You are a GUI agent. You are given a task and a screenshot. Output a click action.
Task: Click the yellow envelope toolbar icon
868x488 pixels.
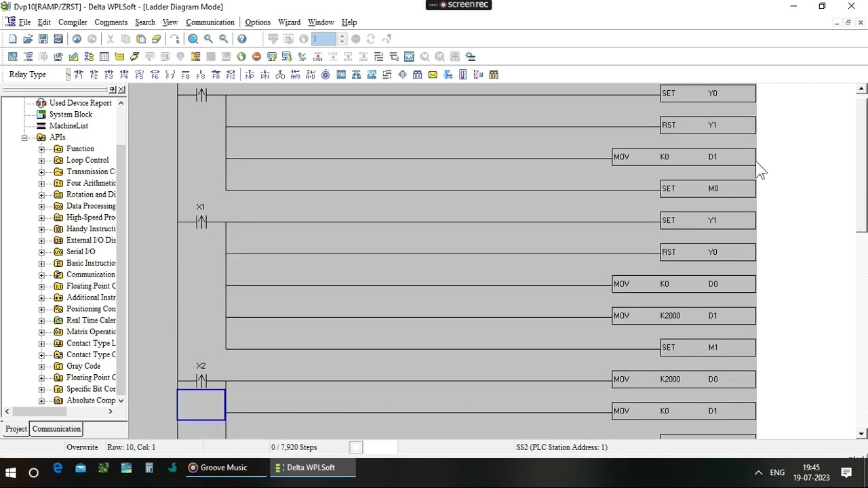tap(433, 75)
